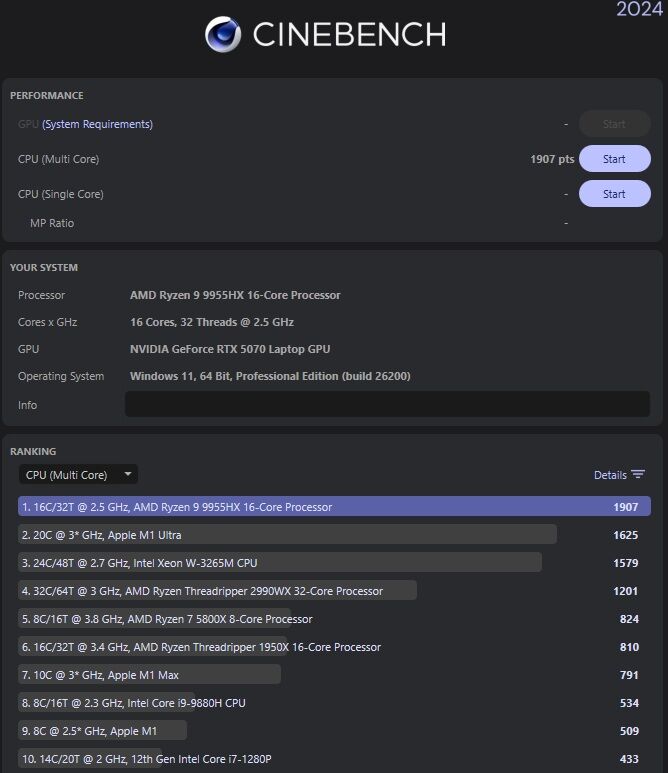
Task: Click inside the Info text field
Action: coord(387,404)
